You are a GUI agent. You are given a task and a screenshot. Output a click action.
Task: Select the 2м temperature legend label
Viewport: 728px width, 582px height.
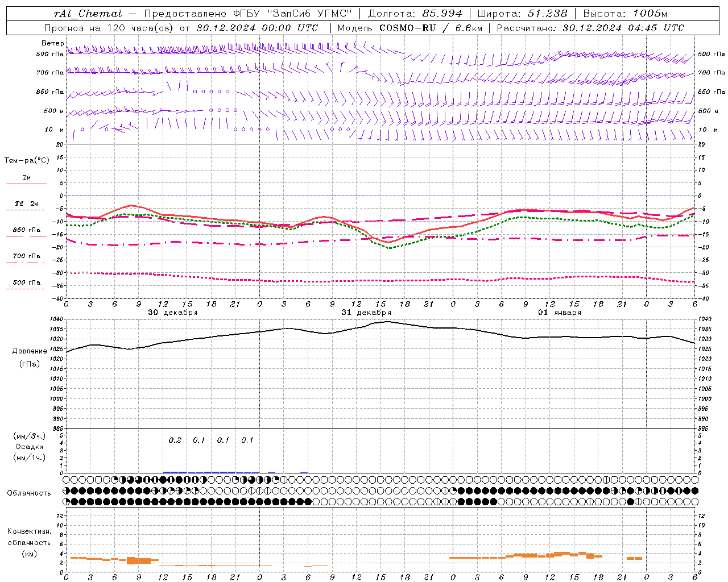(27, 178)
